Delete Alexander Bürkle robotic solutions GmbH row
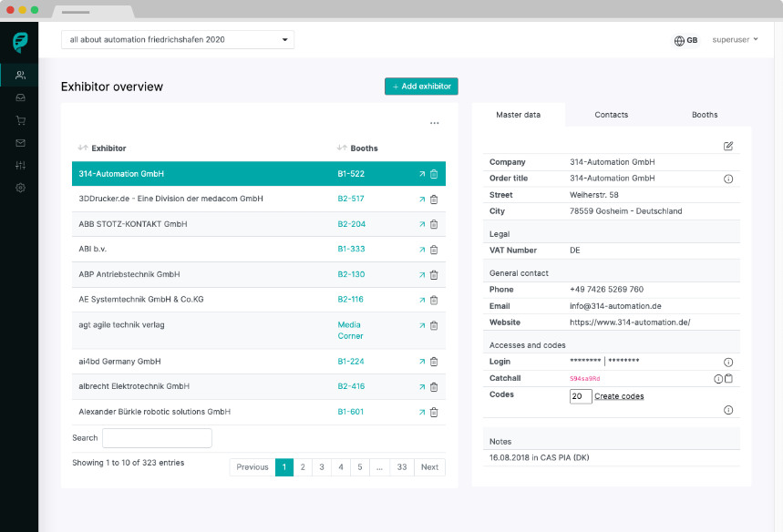783x532 pixels. click(434, 413)
